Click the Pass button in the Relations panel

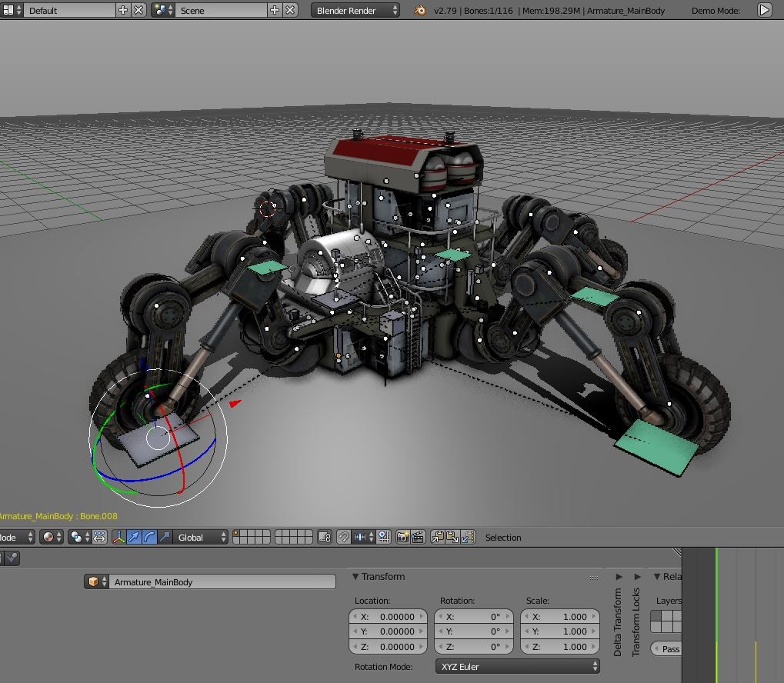click(669, 648)
